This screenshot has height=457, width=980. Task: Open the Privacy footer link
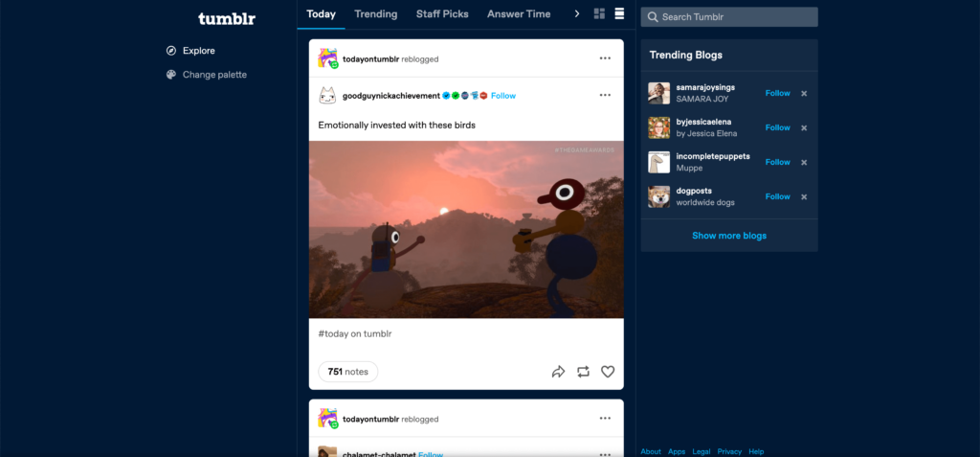[729, 451]
